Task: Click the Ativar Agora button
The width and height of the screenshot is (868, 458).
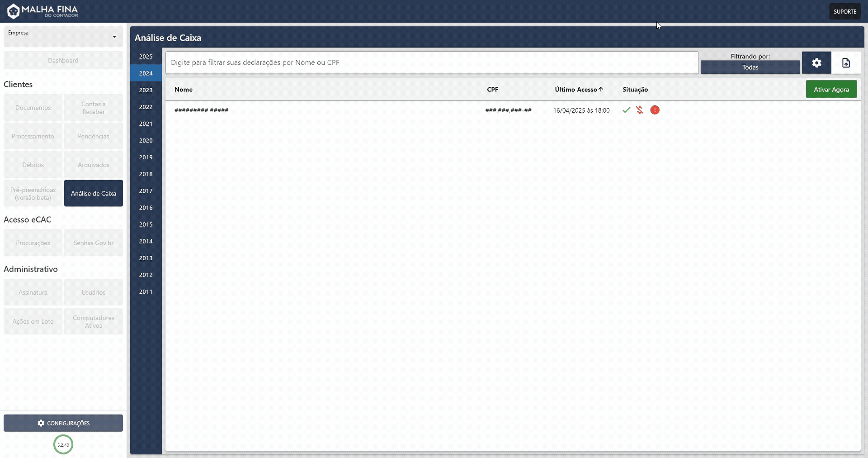Action: click(831, 89)
